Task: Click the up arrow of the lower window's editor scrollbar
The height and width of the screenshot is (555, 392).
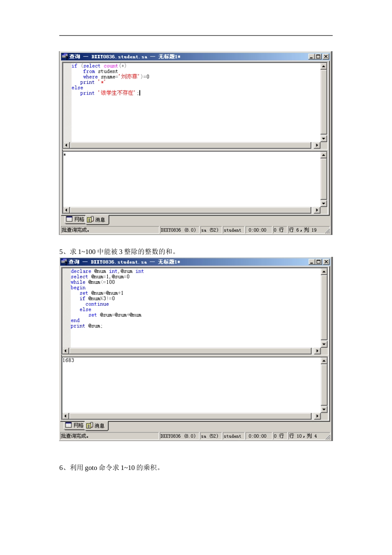Action: [324, 271]
